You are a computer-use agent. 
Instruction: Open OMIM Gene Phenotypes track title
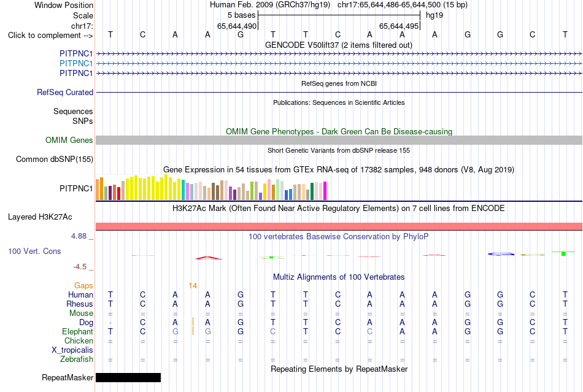[339, 131]
